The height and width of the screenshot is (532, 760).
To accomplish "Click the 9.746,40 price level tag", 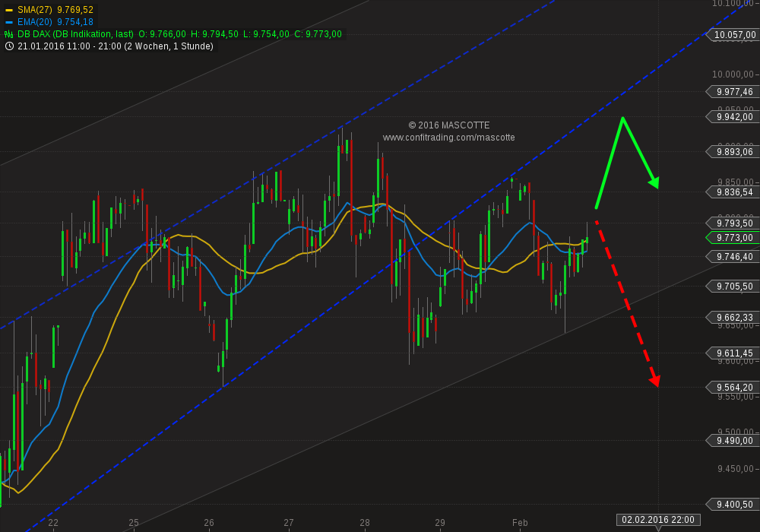I will [732, 257].
